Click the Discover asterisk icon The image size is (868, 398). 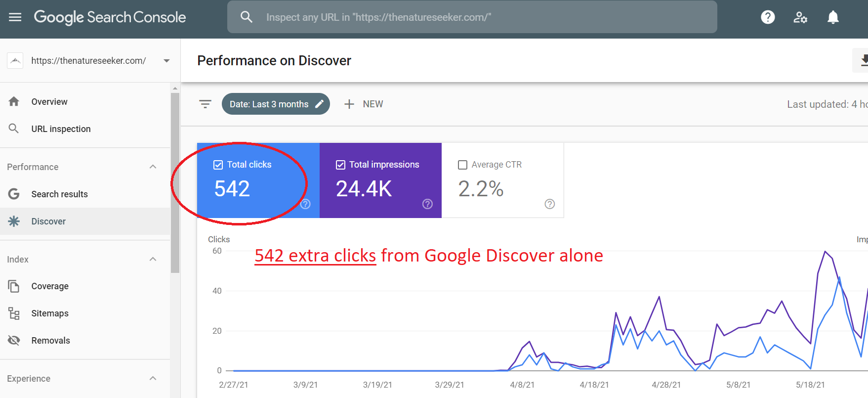click(x=14, y=221)
